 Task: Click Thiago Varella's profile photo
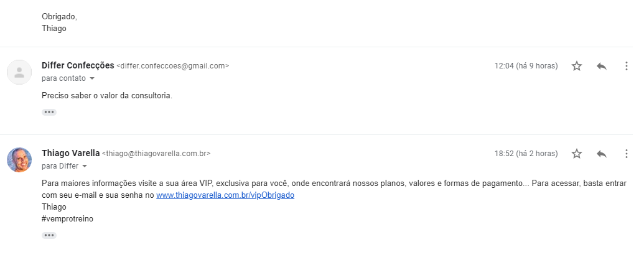pyautogui.click(x=19, y=160)
